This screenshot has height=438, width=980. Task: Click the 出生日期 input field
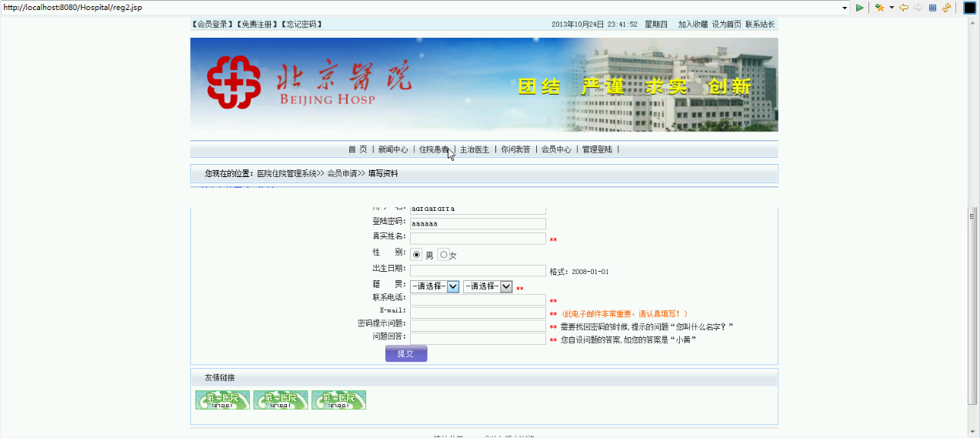[478, 271]
